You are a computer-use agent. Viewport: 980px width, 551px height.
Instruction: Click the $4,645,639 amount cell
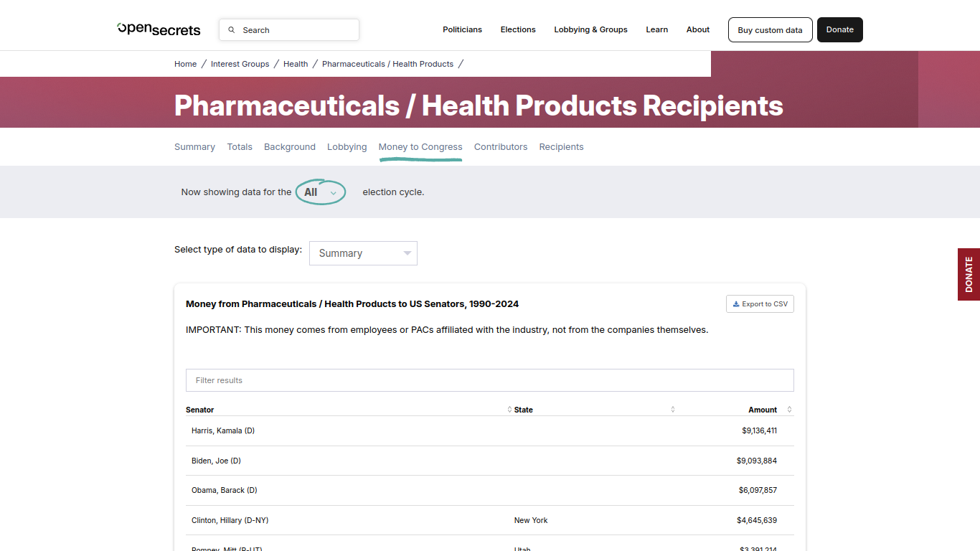pos(757,520)
